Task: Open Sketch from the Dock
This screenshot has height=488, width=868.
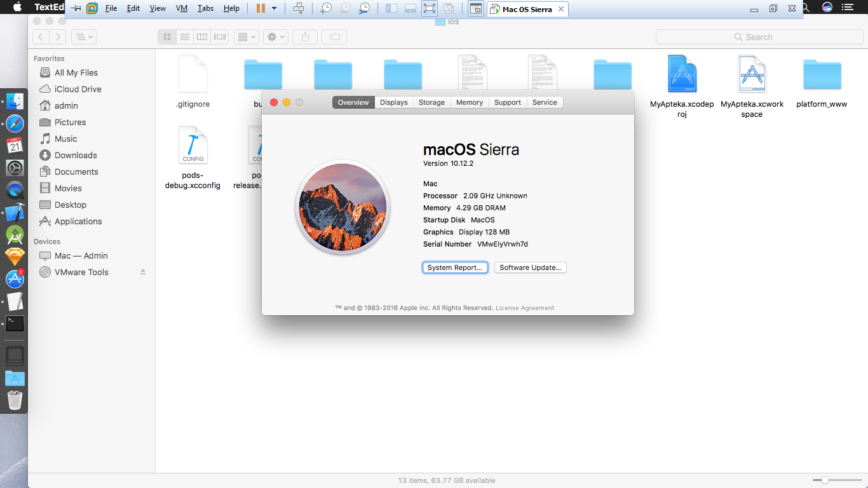Action: click(15, 257)
